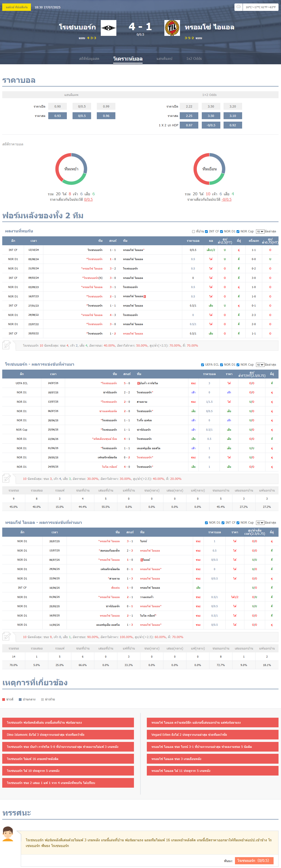Click the Tromsø IL club crest
This screenshot has height=868, width=281.
(172, 28)
